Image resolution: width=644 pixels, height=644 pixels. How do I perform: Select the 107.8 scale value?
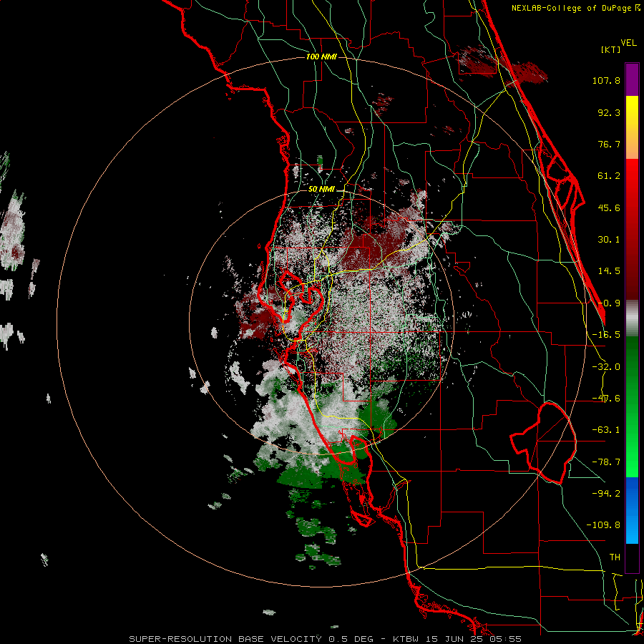[x=606, y=80]
